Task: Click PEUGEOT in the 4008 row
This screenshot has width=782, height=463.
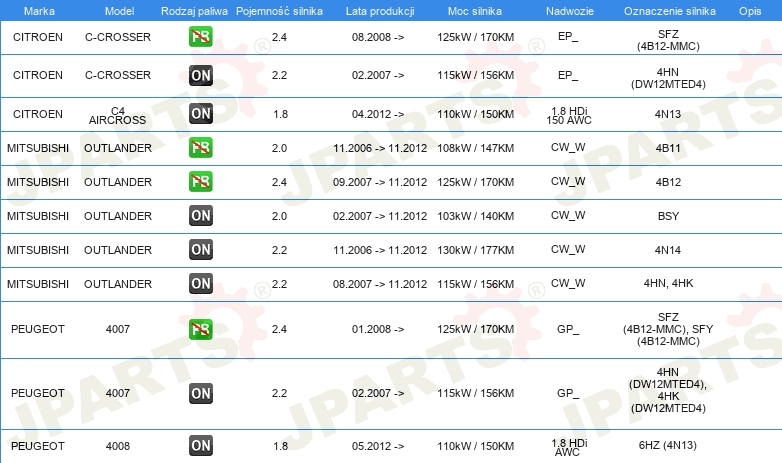Action: click(x=38, y=446)
